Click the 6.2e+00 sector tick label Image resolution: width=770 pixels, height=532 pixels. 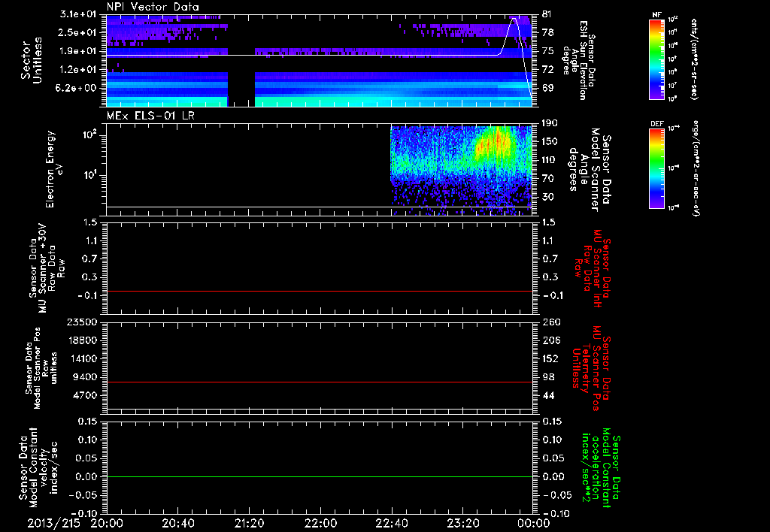(75, 88)
